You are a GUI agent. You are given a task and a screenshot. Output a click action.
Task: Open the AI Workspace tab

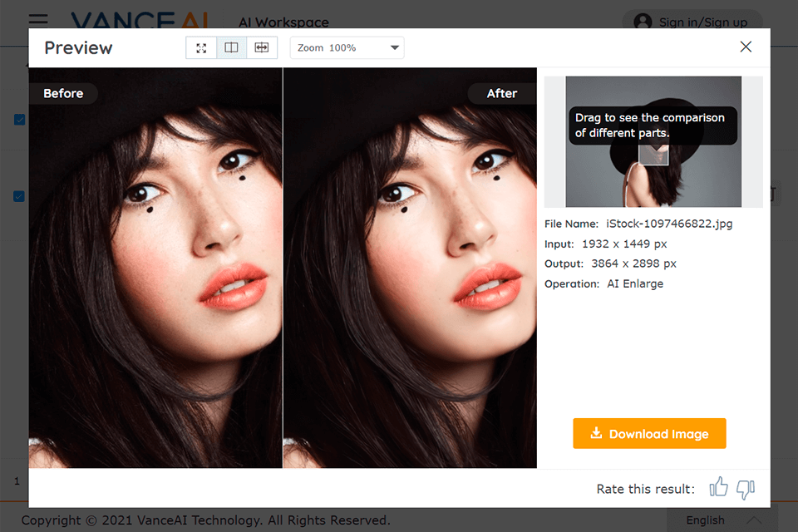tap(283, 22)
